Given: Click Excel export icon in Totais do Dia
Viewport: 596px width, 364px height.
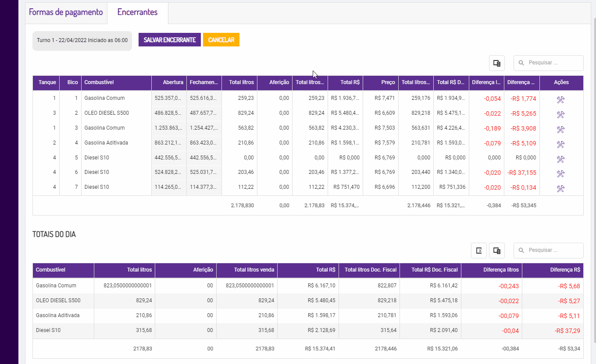Looking at the screenshot, I should [479, 251].
